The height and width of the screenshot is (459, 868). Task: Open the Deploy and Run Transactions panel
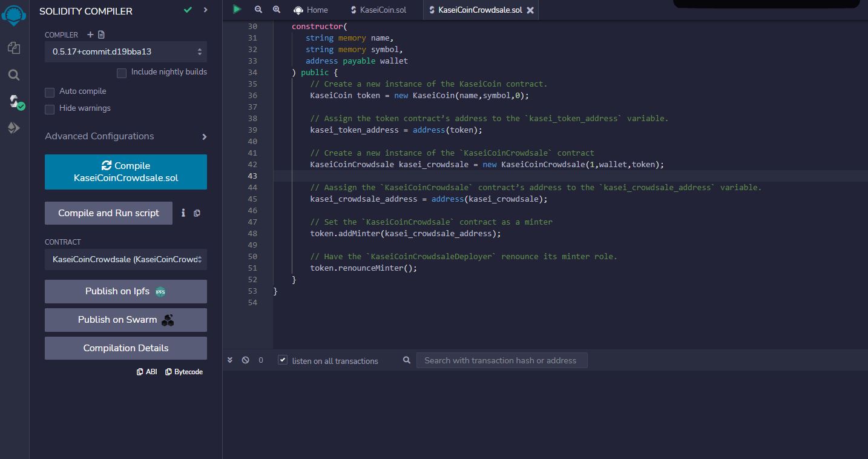13,128
